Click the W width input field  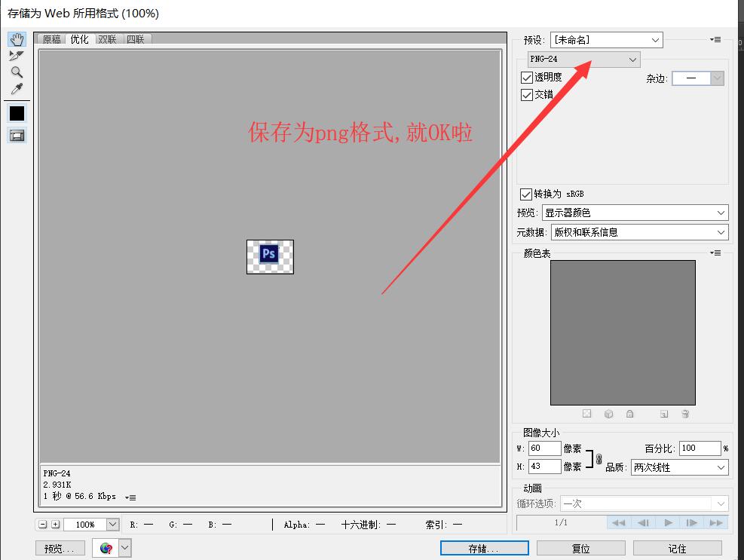point(545,448)
